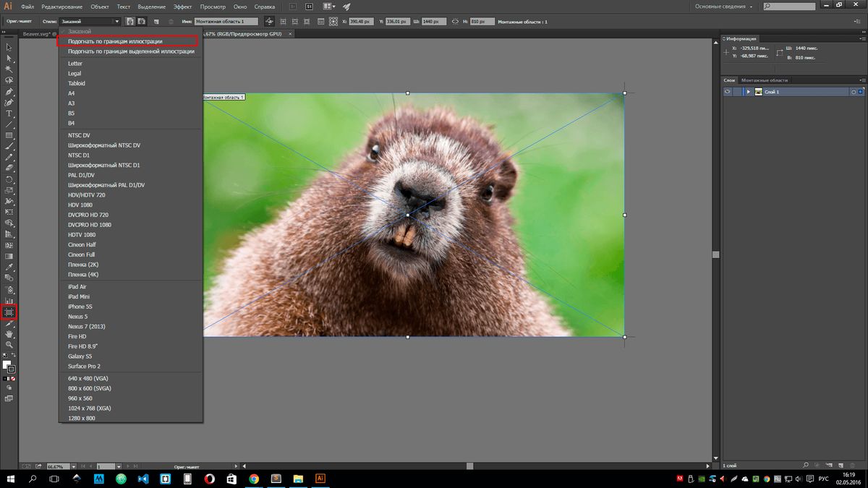Click the landscape orientation icon

click(x=141, y=22)
